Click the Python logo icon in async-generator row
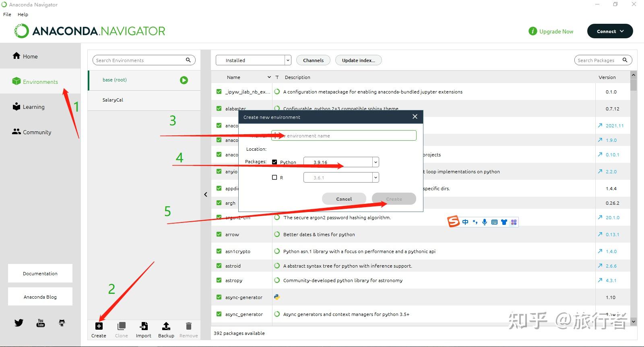 point(277,297)
